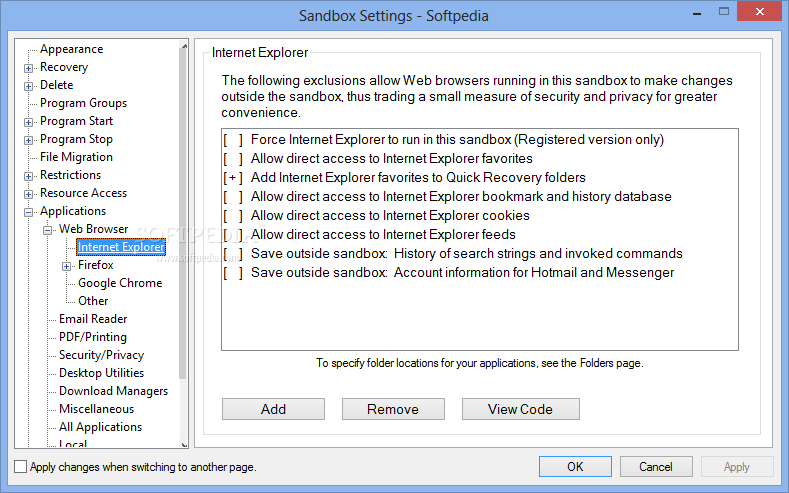789x493 pixels.
Task: Select Firefox tree item
Action: click(x=96, y=265)
